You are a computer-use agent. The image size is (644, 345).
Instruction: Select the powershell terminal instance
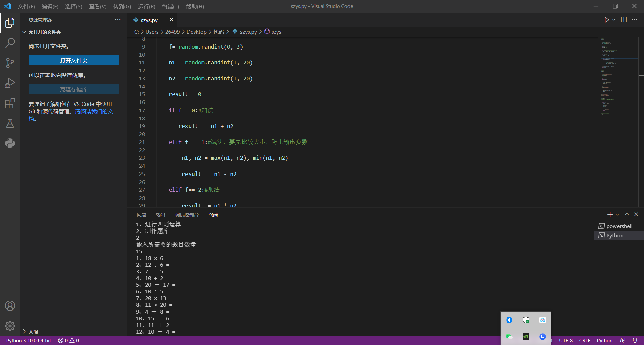619,226
